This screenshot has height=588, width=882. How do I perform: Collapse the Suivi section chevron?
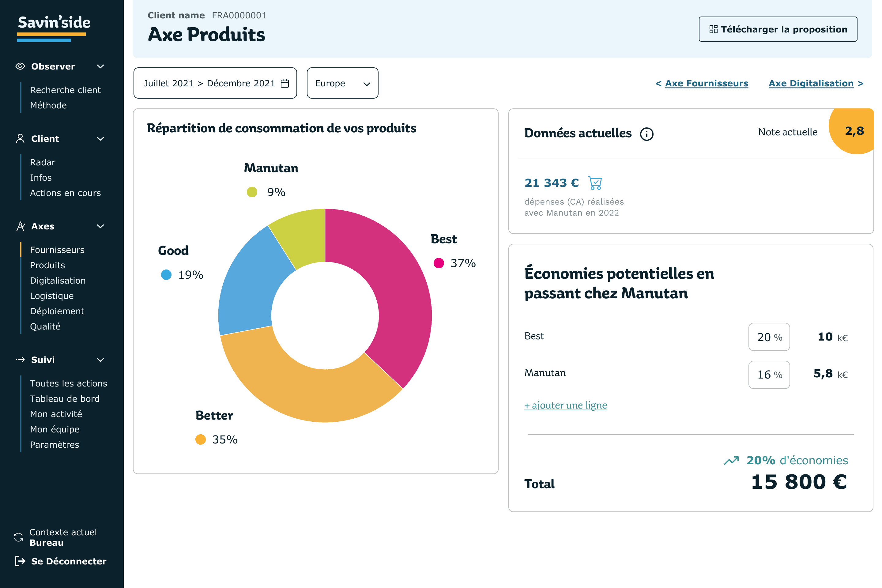(x=100, y=360)
